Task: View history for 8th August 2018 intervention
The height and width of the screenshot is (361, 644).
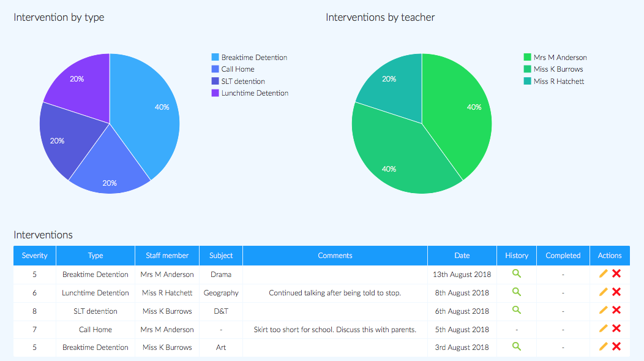Action: [516, 292]
